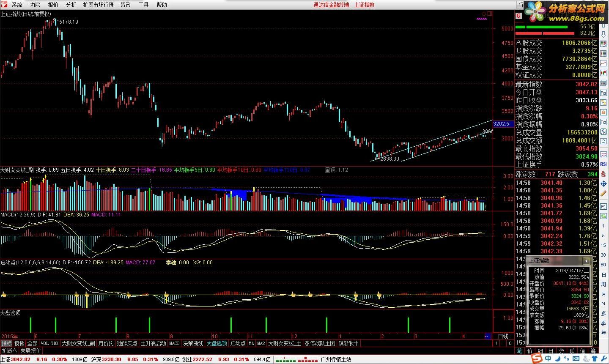Expand the 扩展∧ panel toggle
609x364 pixels.
pyautogui.click(x=9, y=350)
